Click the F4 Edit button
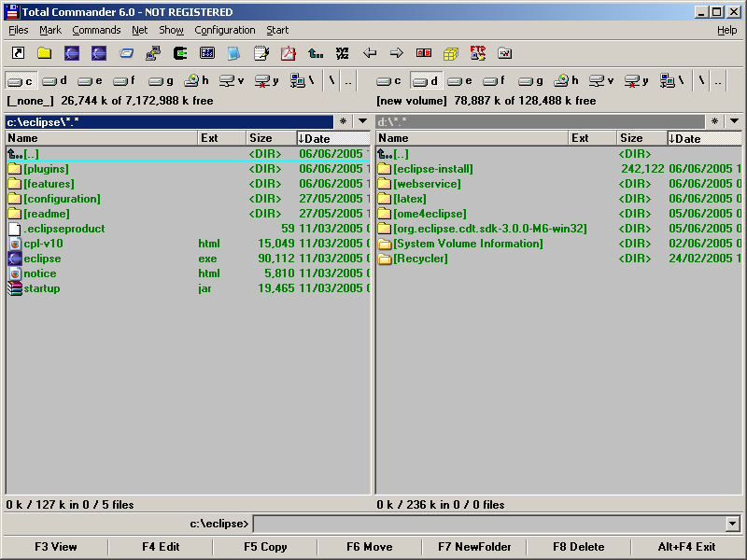747x560 pixels. 161,547
